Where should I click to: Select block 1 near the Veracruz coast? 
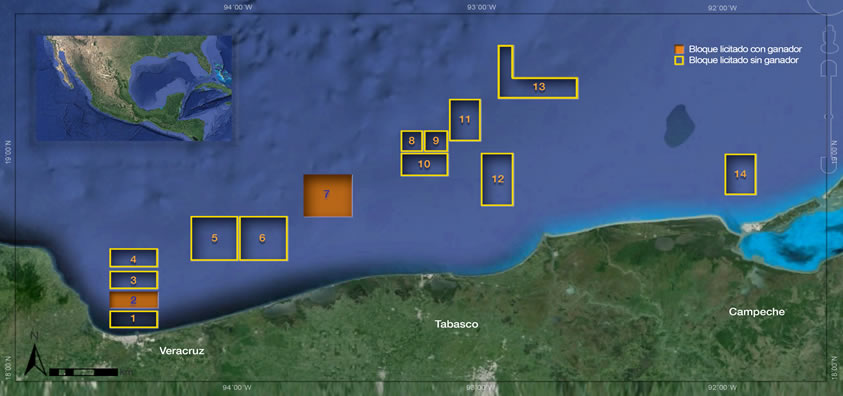tap(133, 319)
